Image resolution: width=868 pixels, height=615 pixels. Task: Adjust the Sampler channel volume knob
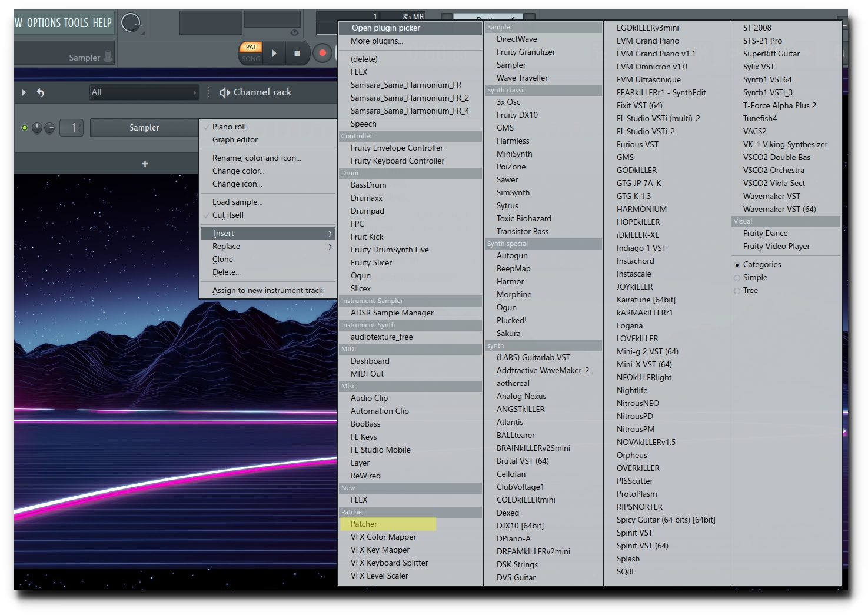[37, 128]
